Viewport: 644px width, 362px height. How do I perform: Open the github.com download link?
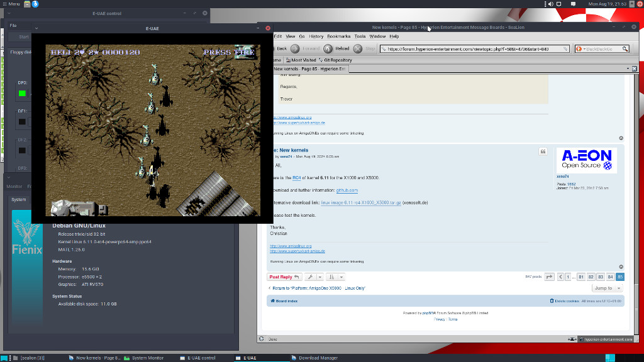(x=347, y=190)
